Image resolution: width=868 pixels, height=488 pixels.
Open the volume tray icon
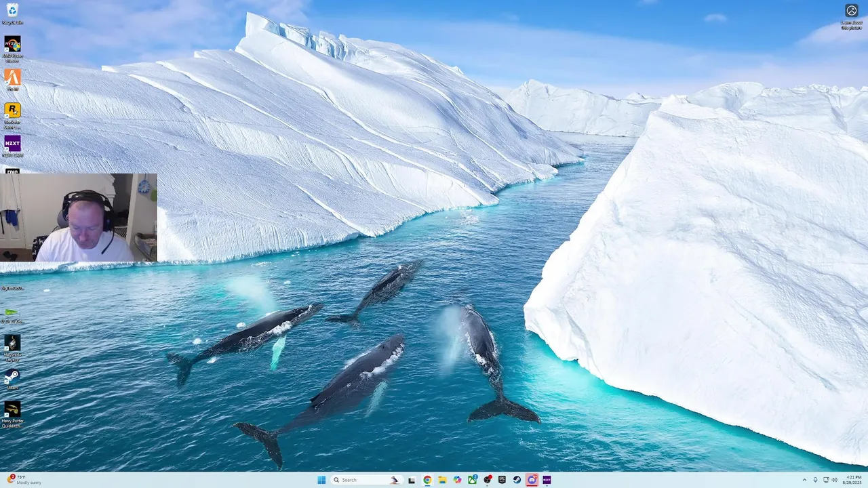coord(835,480)
